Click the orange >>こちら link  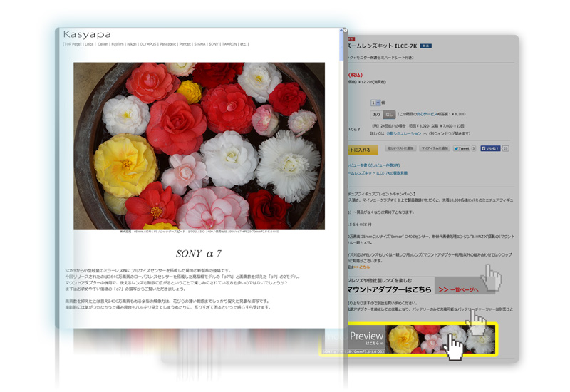[362, 267]
